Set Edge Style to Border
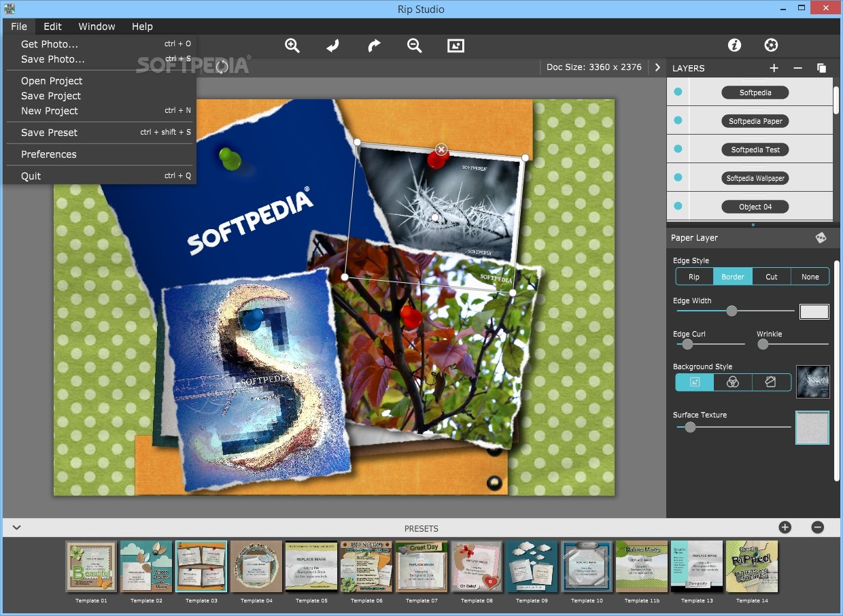The width and height of the screenshot is (843, 616). click(733, 276)
